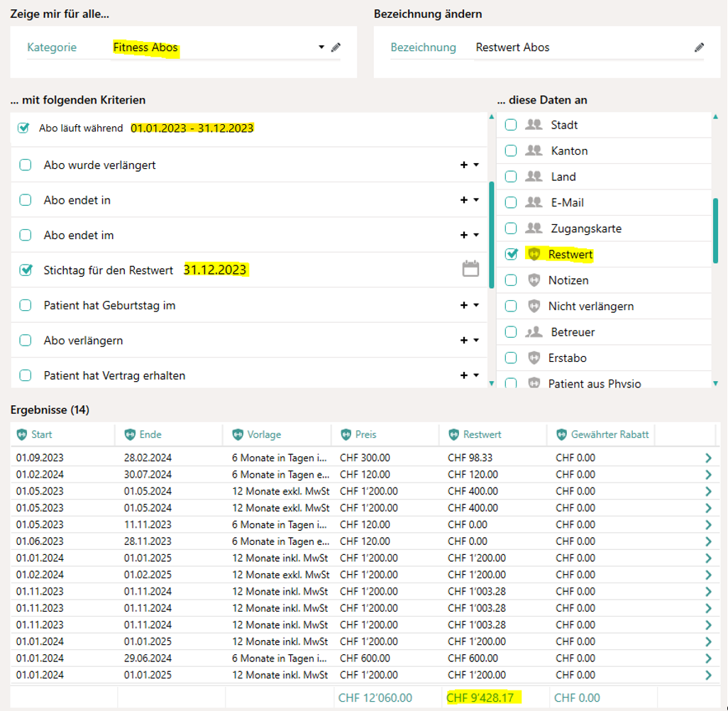Expand the Kategorie dropdown arrow
Image resolution: width=728 pixels, height=711 pixels.
click(x=321, y=48)
